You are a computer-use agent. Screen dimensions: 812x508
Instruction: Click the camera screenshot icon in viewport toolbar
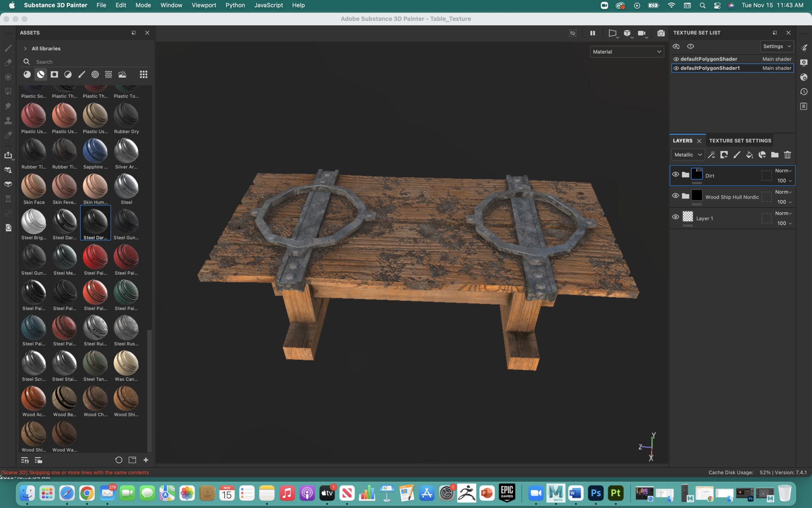(661, 33)
